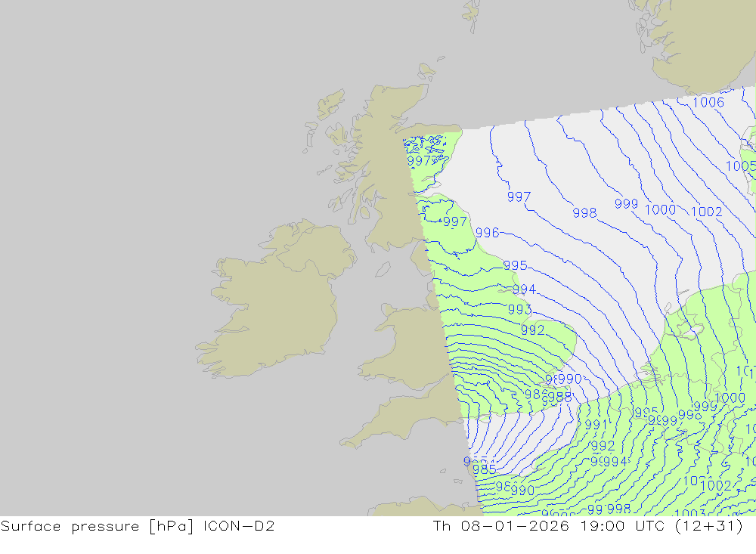Click the 'Surface pressure [hPa] ICON-D2' caption

tap(138, 526)
